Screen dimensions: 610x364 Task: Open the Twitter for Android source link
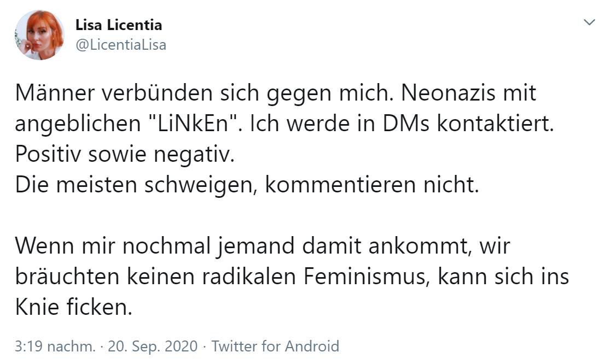click(275, 346)
